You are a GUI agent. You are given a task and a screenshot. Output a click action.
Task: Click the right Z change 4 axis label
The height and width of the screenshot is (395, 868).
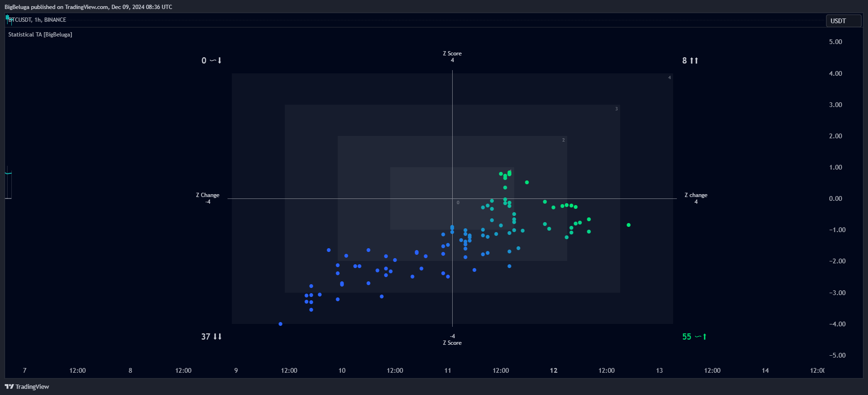pos(696,198)
